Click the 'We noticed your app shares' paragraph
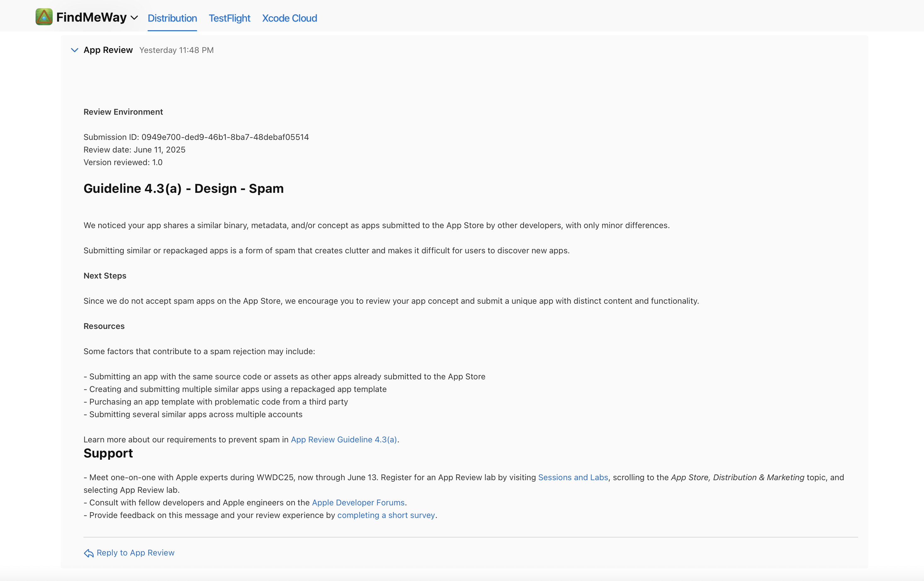Viewport: 924px width, 581px height. [376, 225]
